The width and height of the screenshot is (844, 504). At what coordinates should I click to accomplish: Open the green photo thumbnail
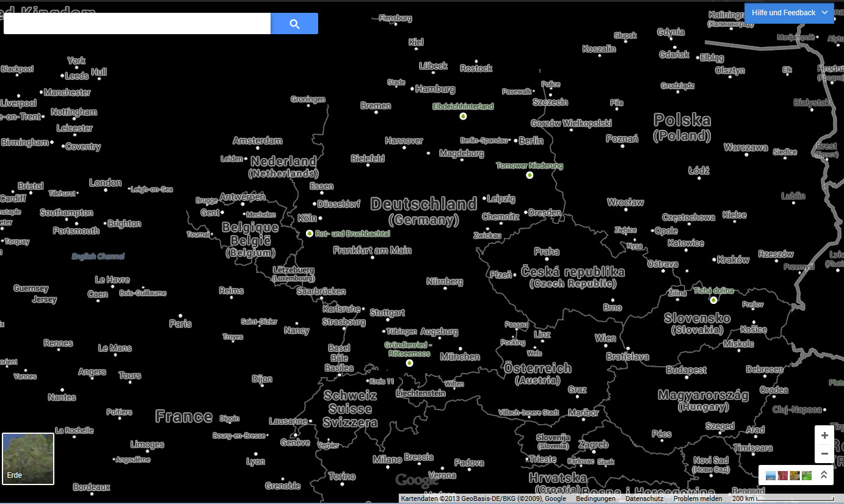click(807, 475)
